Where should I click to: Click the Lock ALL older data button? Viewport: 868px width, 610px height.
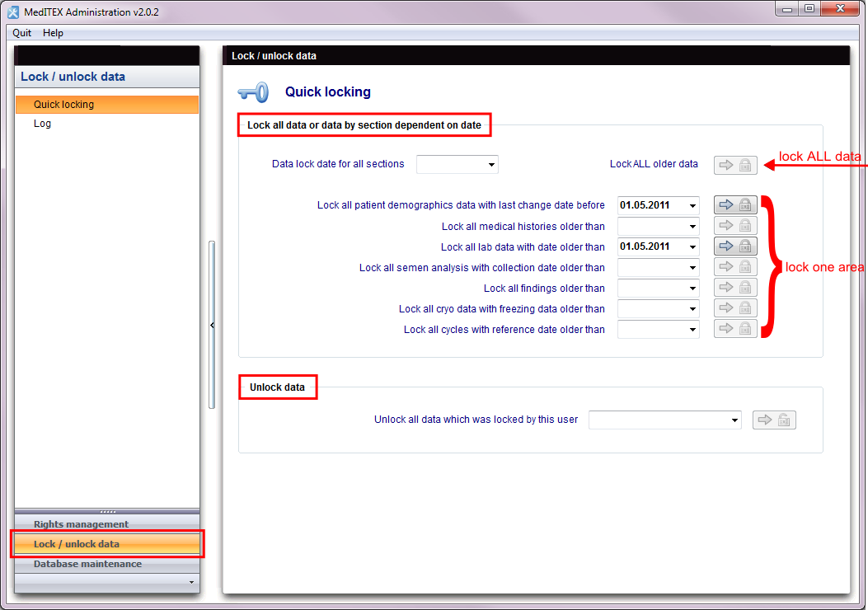[735, 165]
